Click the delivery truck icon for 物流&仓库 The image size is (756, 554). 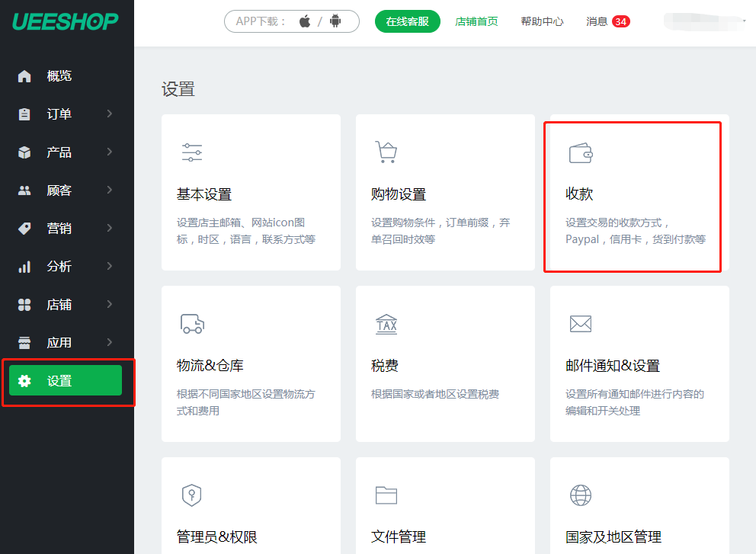[x=192, y=324]
